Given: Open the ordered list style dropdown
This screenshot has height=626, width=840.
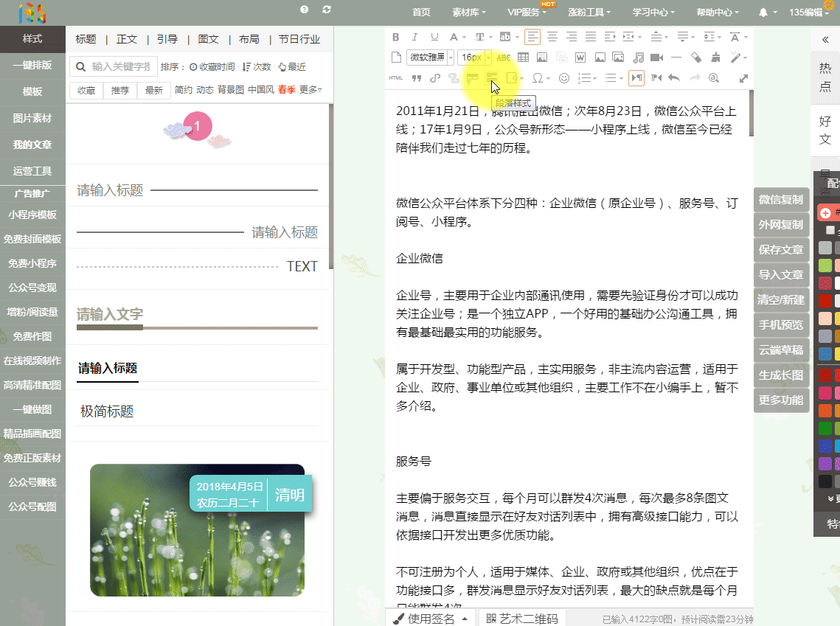Looking at the screenshot, I should point(595,79).
